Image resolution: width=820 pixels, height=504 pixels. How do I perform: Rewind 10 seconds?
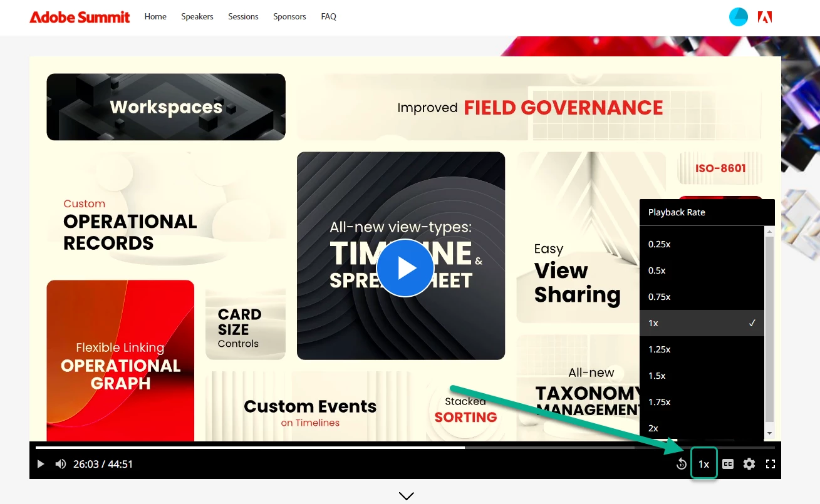click(682, 464)
